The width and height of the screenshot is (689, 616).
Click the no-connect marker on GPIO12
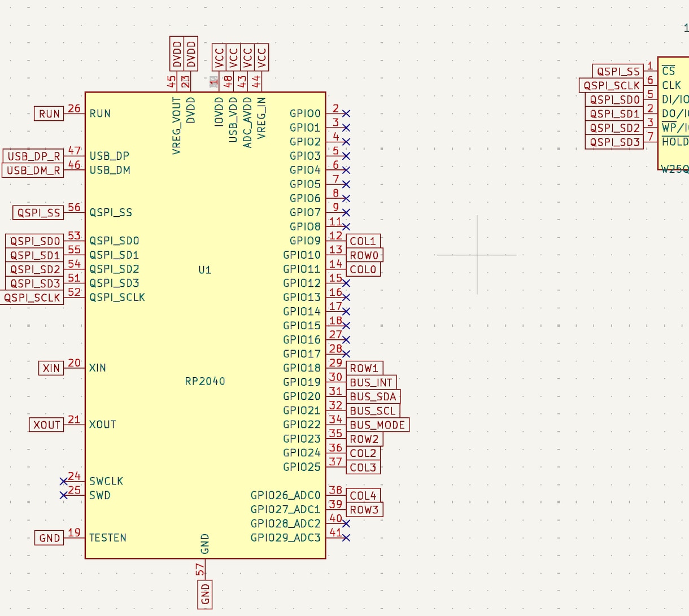point(346,283)
